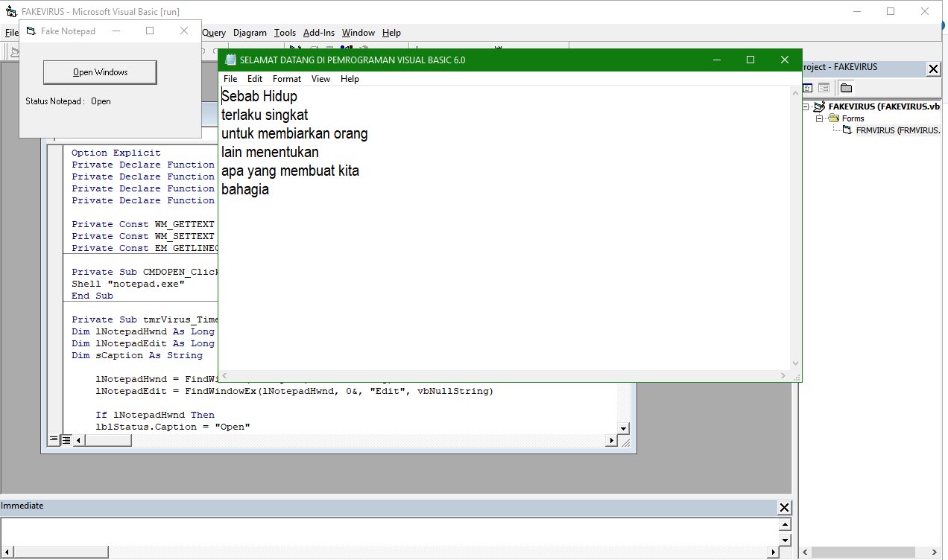Click inside the Immediate window input area

pos(388,532)
